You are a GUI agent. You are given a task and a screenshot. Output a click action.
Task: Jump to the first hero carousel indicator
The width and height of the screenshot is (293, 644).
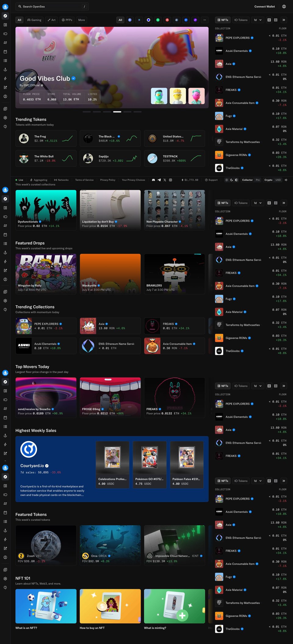[86, 112]
